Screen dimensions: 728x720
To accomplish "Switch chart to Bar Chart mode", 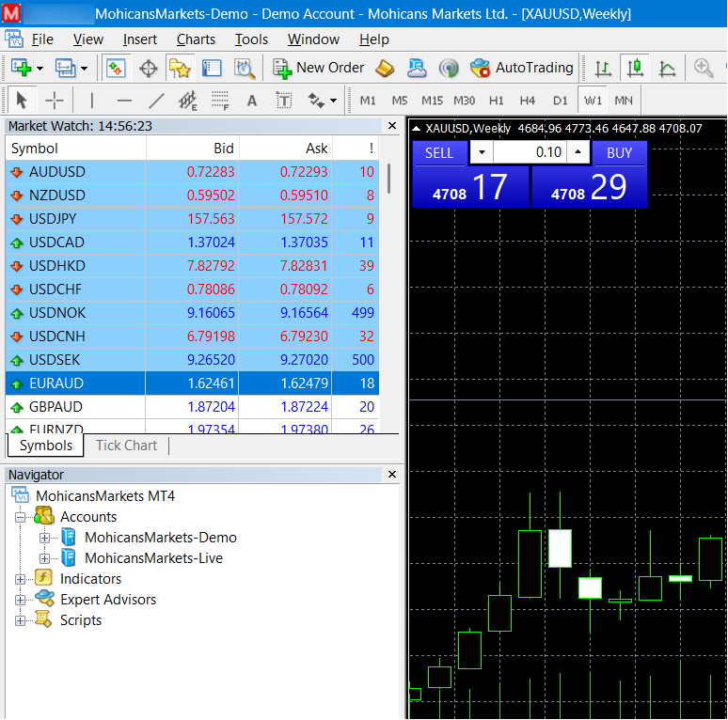I will pyautogui.click(x=603, y=69).
